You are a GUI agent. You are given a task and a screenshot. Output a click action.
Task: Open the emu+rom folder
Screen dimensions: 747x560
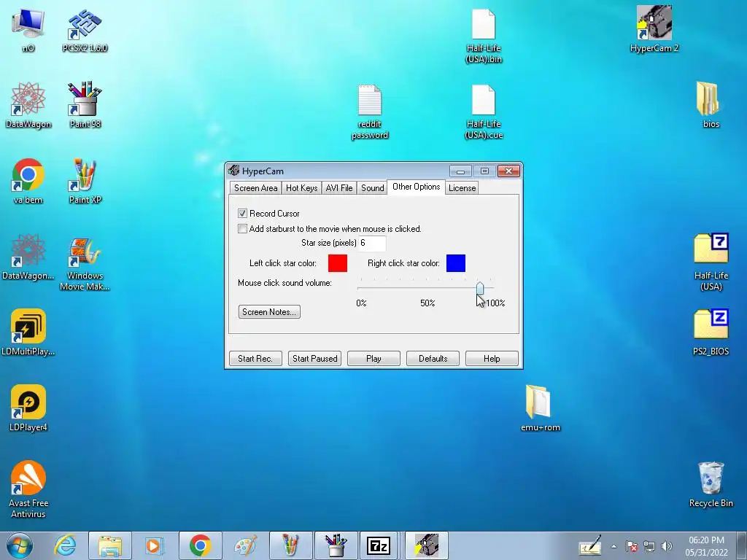541,408
